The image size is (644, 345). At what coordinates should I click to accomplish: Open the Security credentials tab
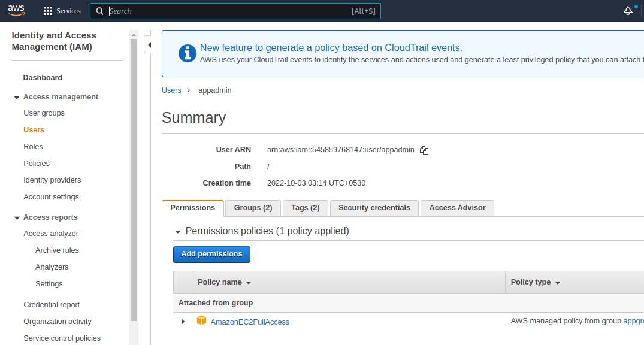[x=374, y=208]
